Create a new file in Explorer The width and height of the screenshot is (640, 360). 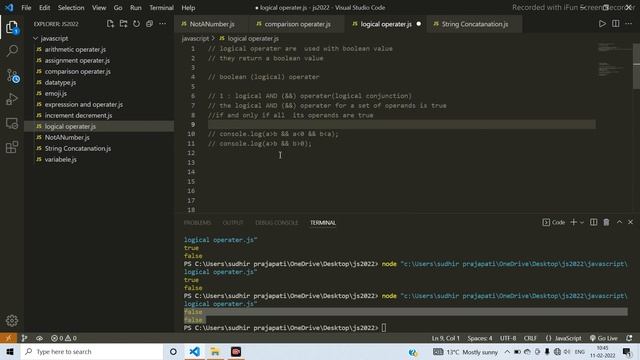110,24
